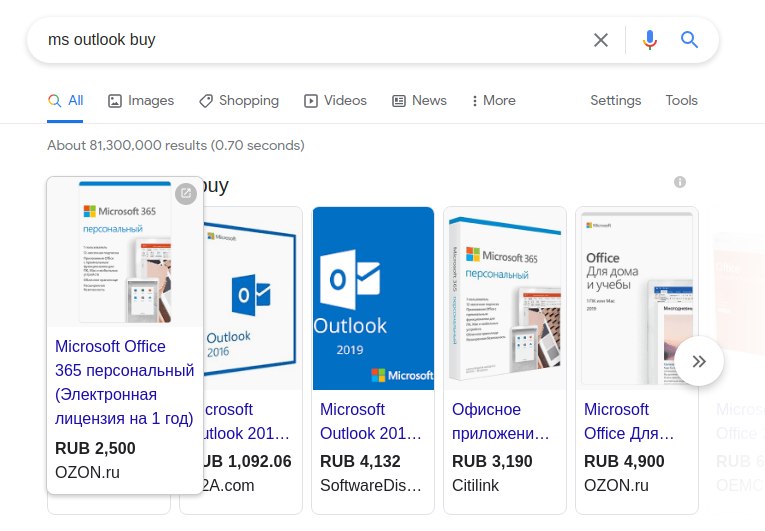Click the blue magnifier search button
The width and height of the screenshot is (765, 531).
689,40
